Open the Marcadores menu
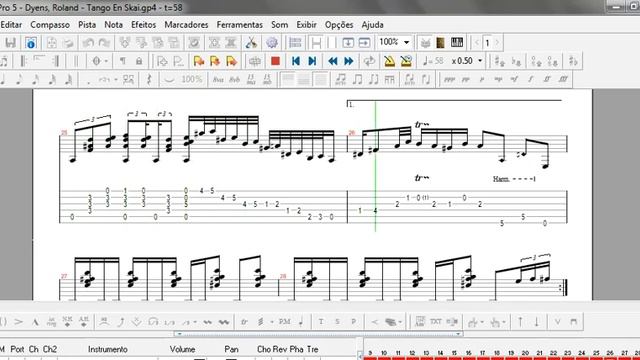 (186, 25)
